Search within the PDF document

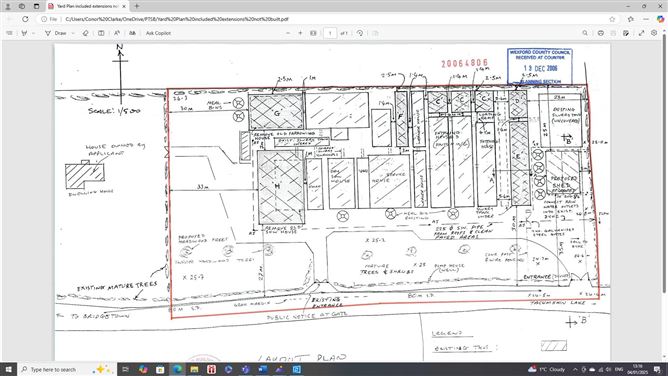coord(585,33)
